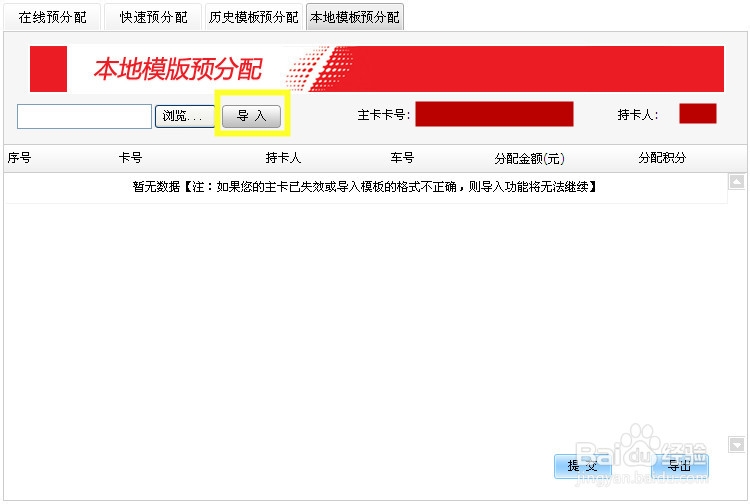Click the 车号 column header
Screen dimensions: 750x504
tap(402, 158)
